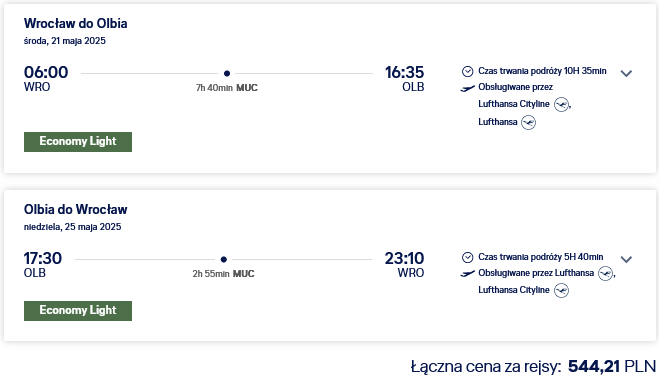The width and height of the screenshot is (659, 381).
Task: Click clock icon next to 10H 35min duration
Action: coord(467,71)
